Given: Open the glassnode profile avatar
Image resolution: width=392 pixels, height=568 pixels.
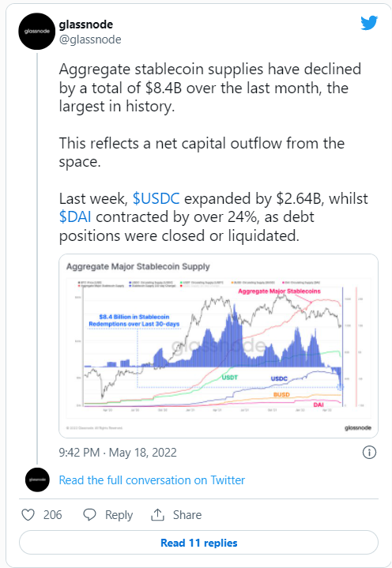Looking at the screenshot, I should (36, 31).
